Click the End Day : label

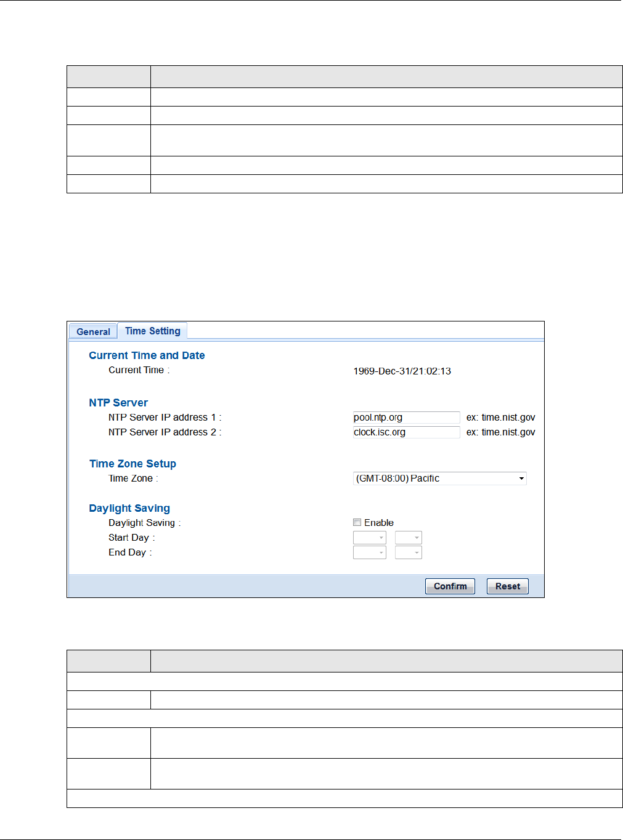point(130,552)
